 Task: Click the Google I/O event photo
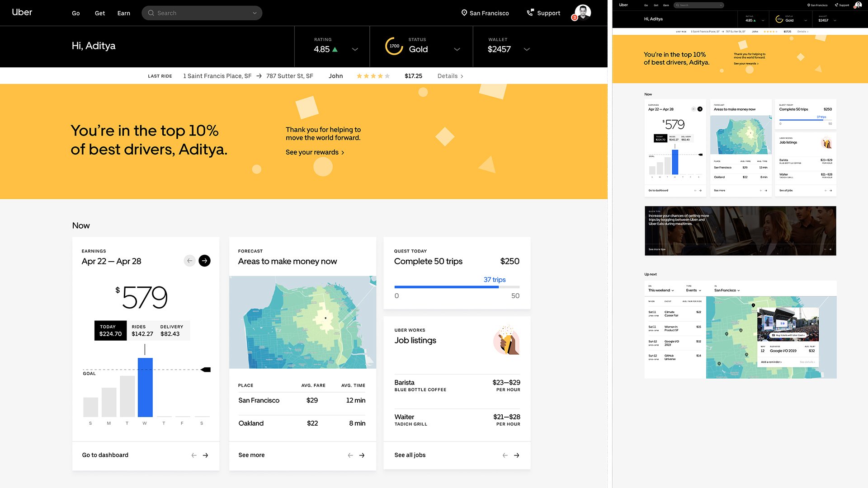(788, 324)
